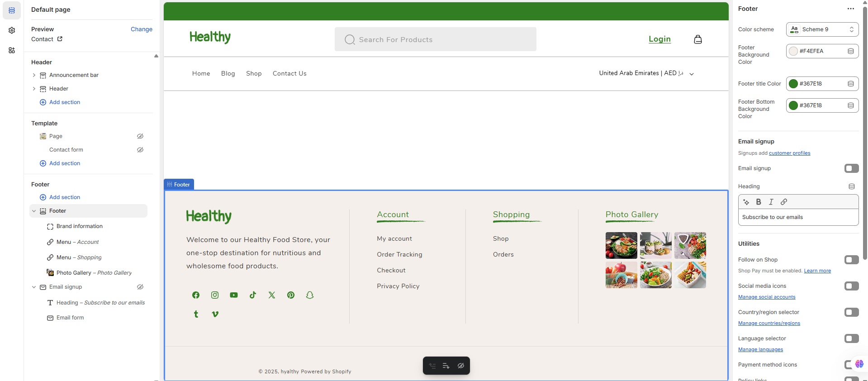Expand the Announcement bar section
868x381 pixels.
(x=34, y=75)
